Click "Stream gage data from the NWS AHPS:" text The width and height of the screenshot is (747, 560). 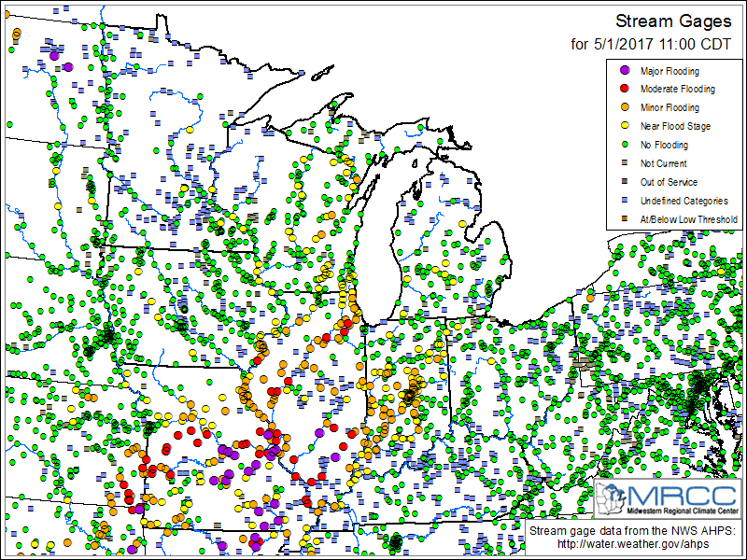coord(632,531)
